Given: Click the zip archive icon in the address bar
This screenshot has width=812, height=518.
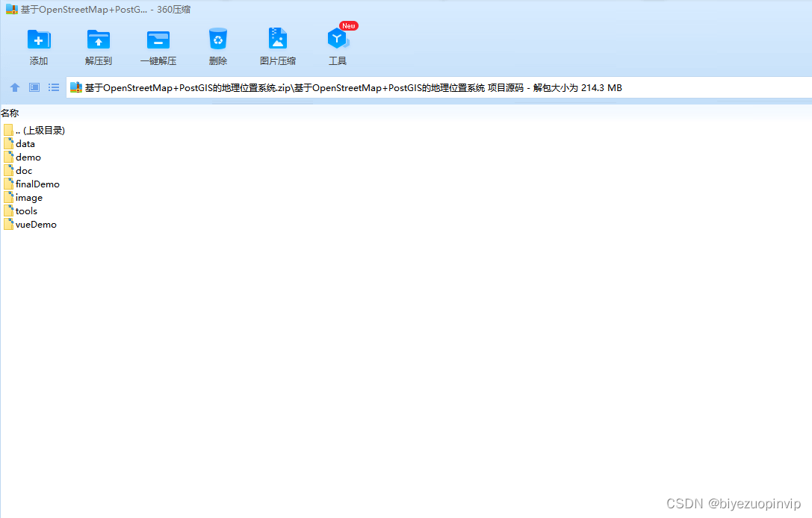Looking at the screenshot, I should coord(76,87).
